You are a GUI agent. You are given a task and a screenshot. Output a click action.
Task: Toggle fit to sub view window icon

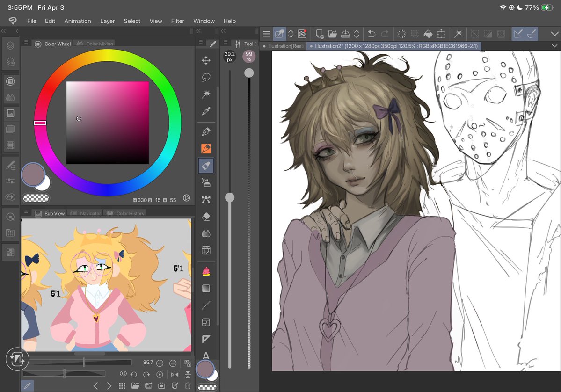click(x=188, y=363)
